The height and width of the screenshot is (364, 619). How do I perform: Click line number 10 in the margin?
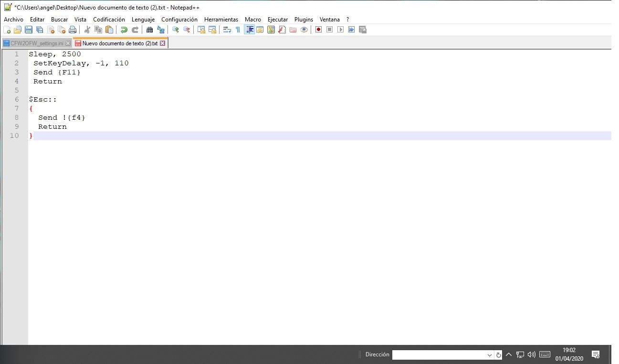point(14,135)
